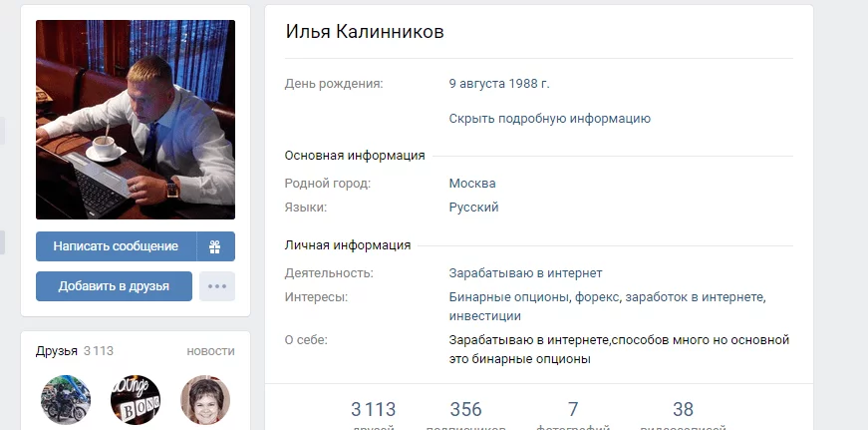Open the Зарабатываю в интернет activity link

525,273
